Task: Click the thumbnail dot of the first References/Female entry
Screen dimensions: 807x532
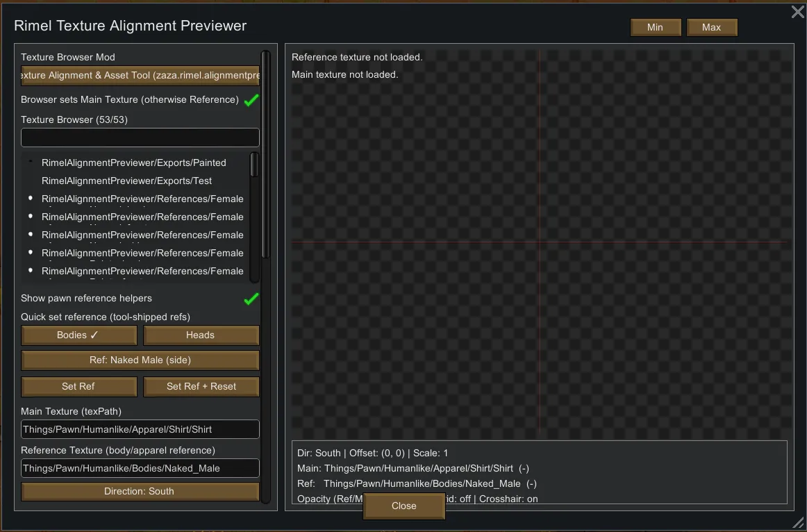Action: [31, 199]
